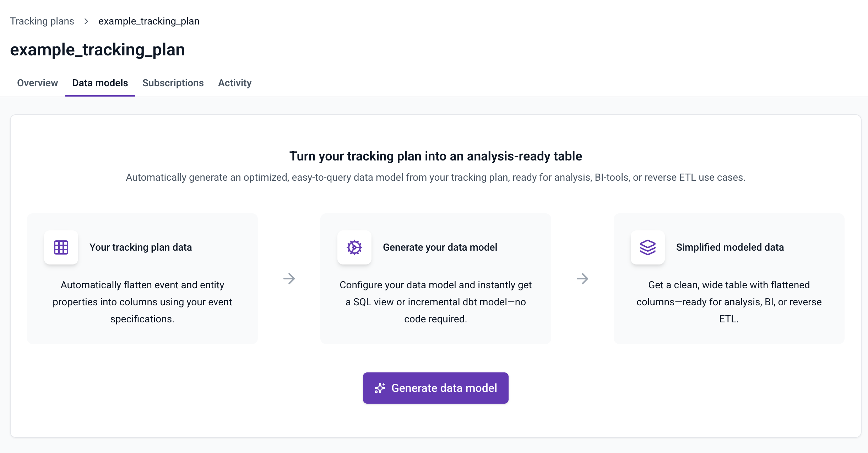Click the example_tracking_plan breadcrumb item

coord(149,21)
